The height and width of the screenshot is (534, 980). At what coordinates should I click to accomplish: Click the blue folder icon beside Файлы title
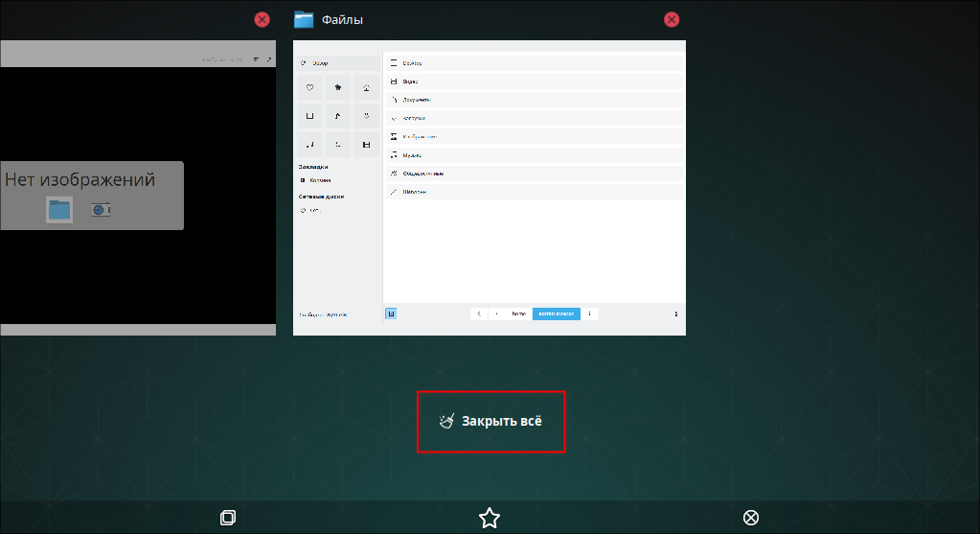(304, 19)
